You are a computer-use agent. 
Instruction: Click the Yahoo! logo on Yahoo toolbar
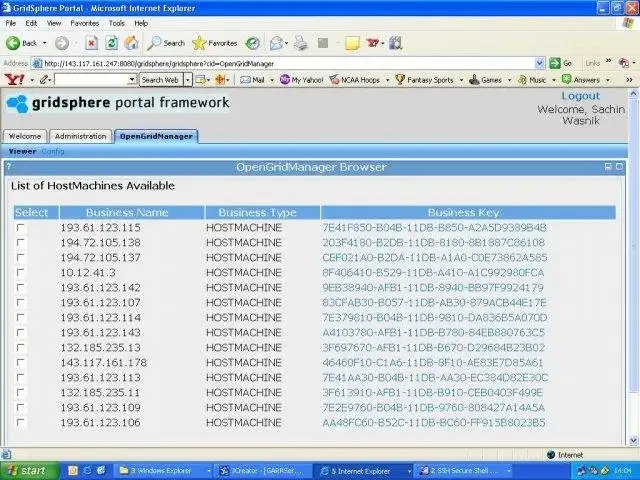(x=15, y=80)
